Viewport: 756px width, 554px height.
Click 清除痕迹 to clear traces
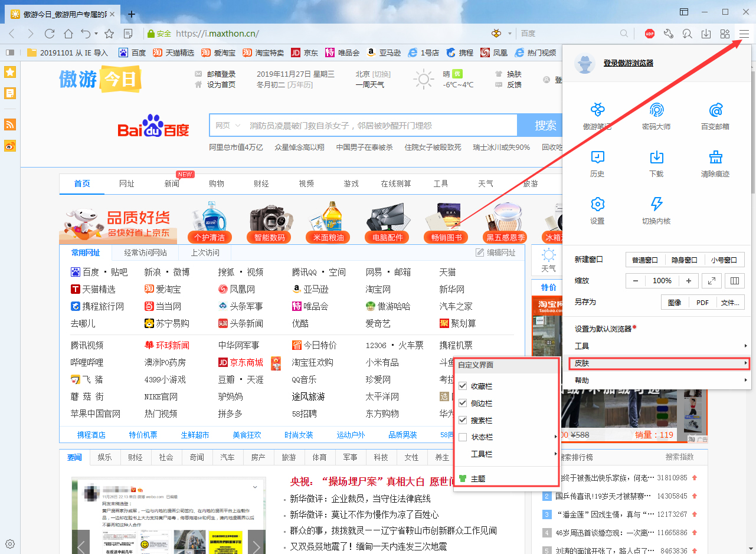point(715,164)
